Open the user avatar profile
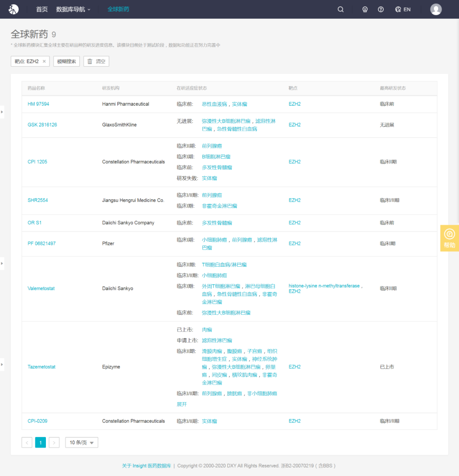Screen dimensions: 459x476 [x=436, y=9]
